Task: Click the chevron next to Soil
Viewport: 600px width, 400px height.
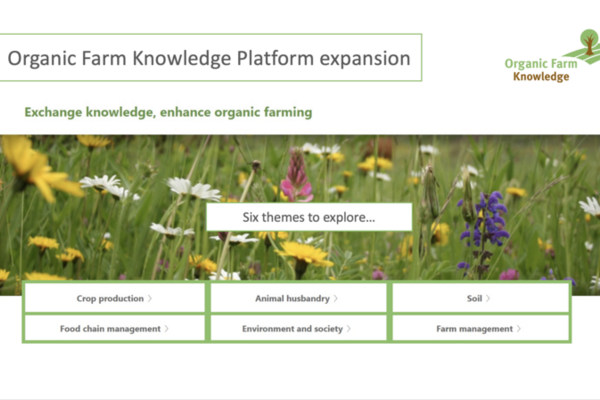Action: click(x=488, y=298)
